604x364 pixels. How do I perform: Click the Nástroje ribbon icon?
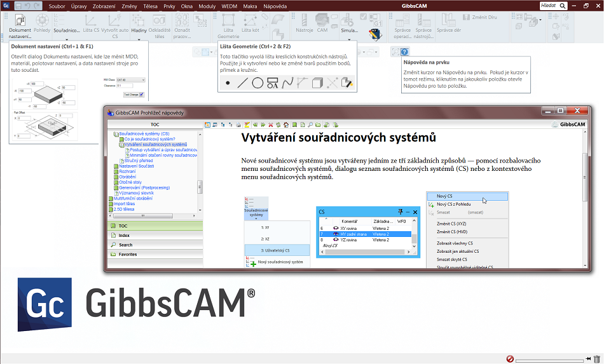[x=304, y=24]
